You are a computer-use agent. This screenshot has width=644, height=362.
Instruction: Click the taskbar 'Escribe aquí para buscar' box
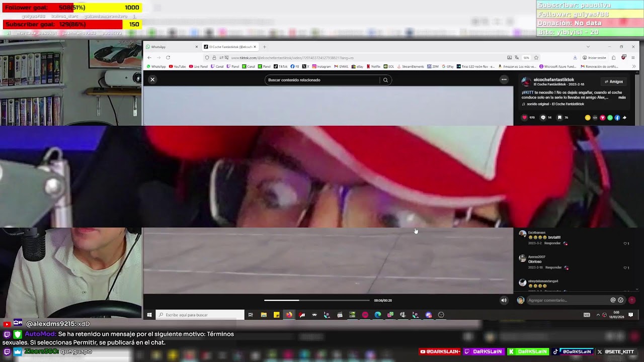click(200, 315)
